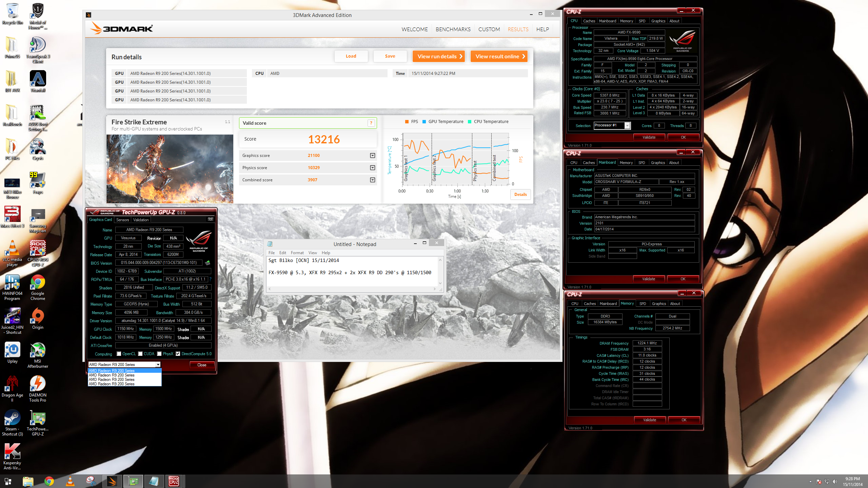Image resolution: width=868 pixels, height=488 pixels.
Task: Click the Bus Interface question mark in GPU-Z
Action: 210,279
